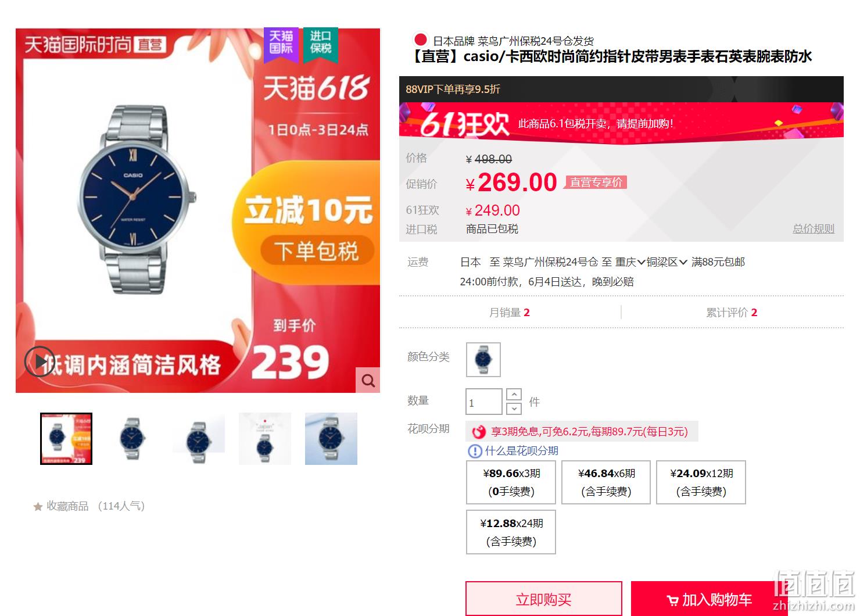Choose the ¥89.66 x3期 installment plan
860x616 pixels.
(511, 482)
